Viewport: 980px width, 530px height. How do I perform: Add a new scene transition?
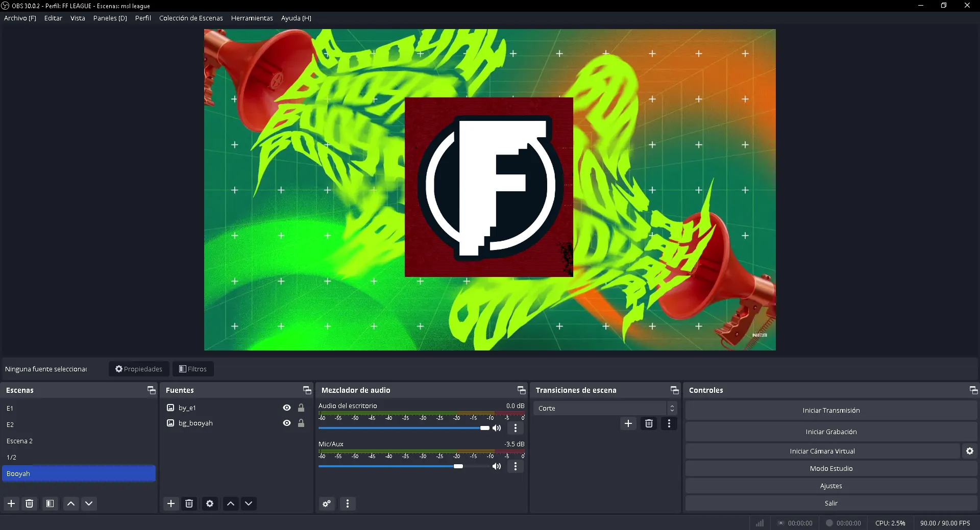tap(628, 423)
